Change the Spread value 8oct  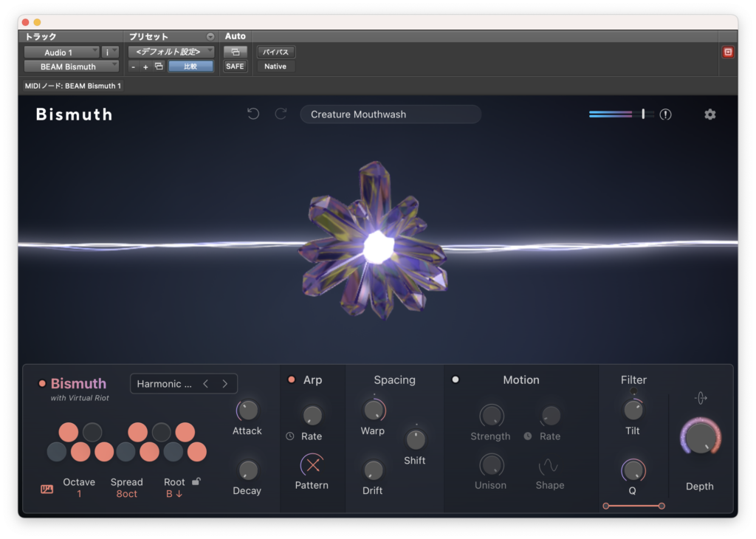pos(126,494)
